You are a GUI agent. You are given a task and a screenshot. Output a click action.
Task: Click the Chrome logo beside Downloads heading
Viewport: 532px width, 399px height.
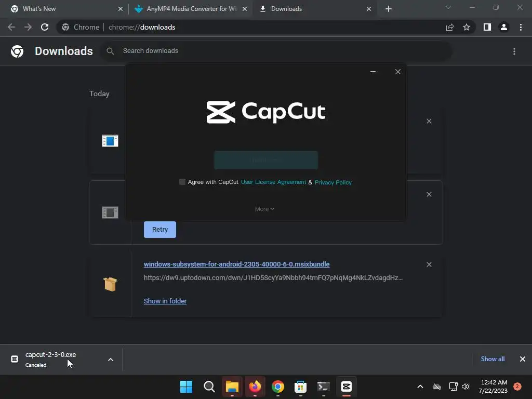pyautogui.click(x=17, y=51)
